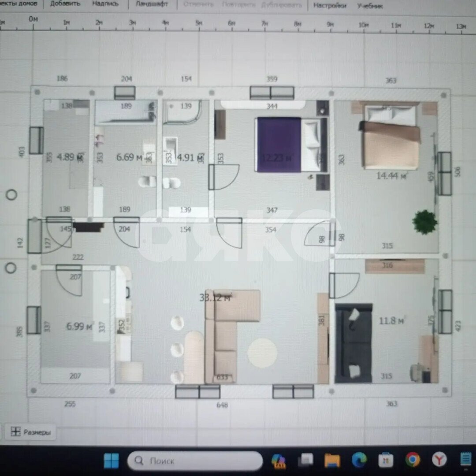The image size is (476, 476).
Task: Click the 10м mark on the ruler
Action: point(363,25)
